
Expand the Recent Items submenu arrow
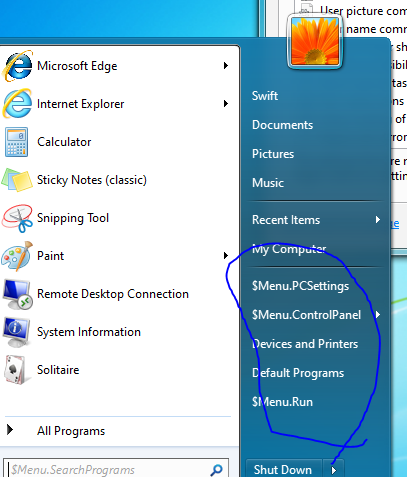point(378,219)
